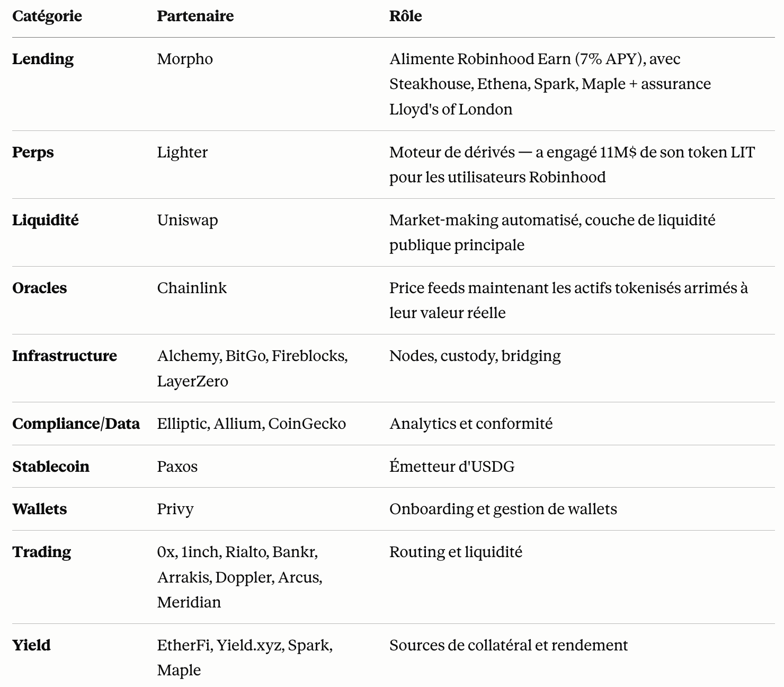This screenshot has width=784, height=687.
Task: Select the Infrastructure category cell
Action: coord(65,356)
